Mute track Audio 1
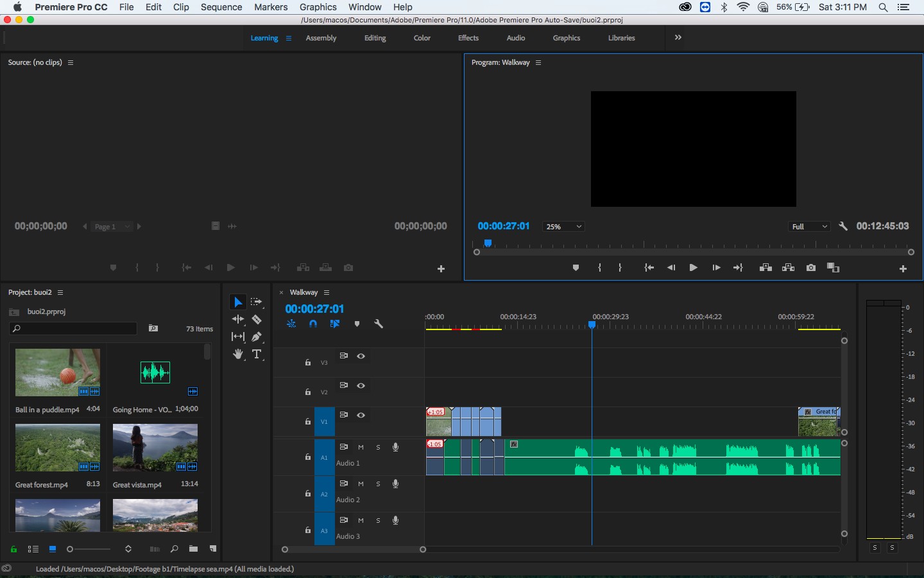 [x=361, y=447]
